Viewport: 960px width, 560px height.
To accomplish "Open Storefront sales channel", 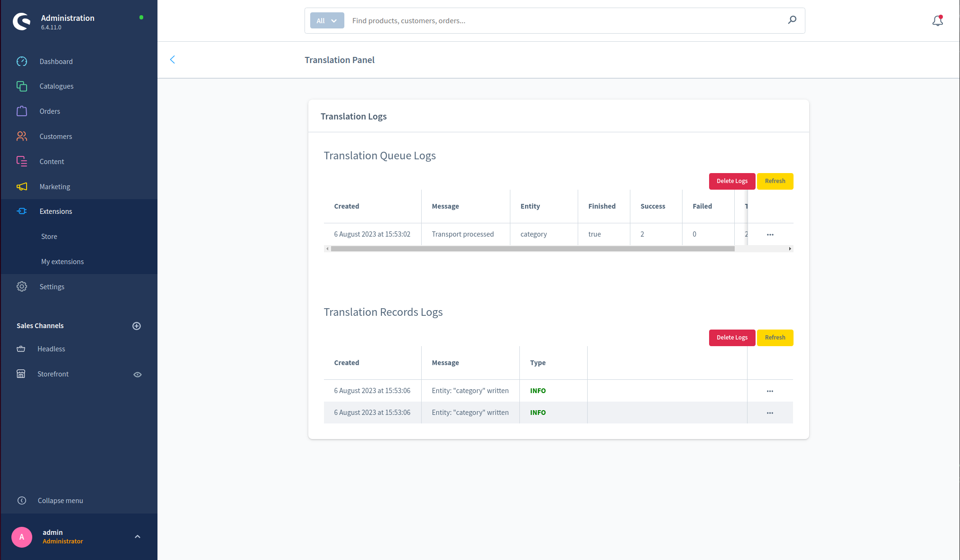I will click(53, 374).
